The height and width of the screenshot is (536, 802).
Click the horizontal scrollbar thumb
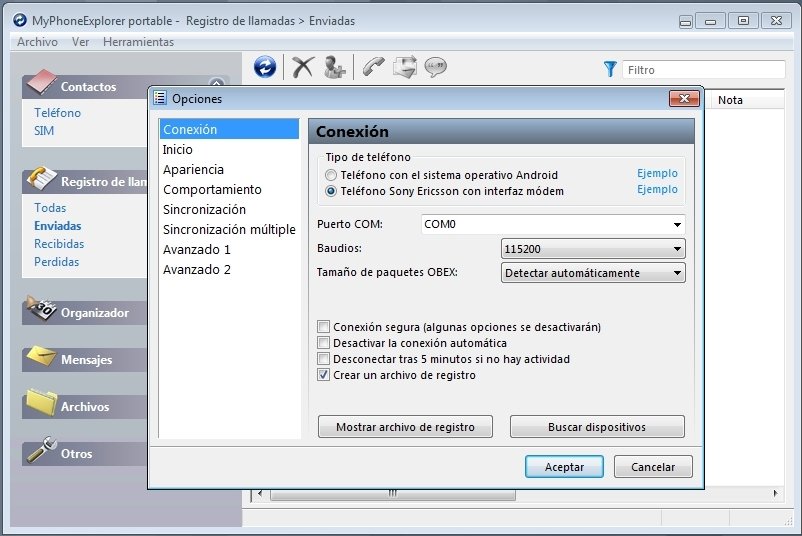point(393,494)
